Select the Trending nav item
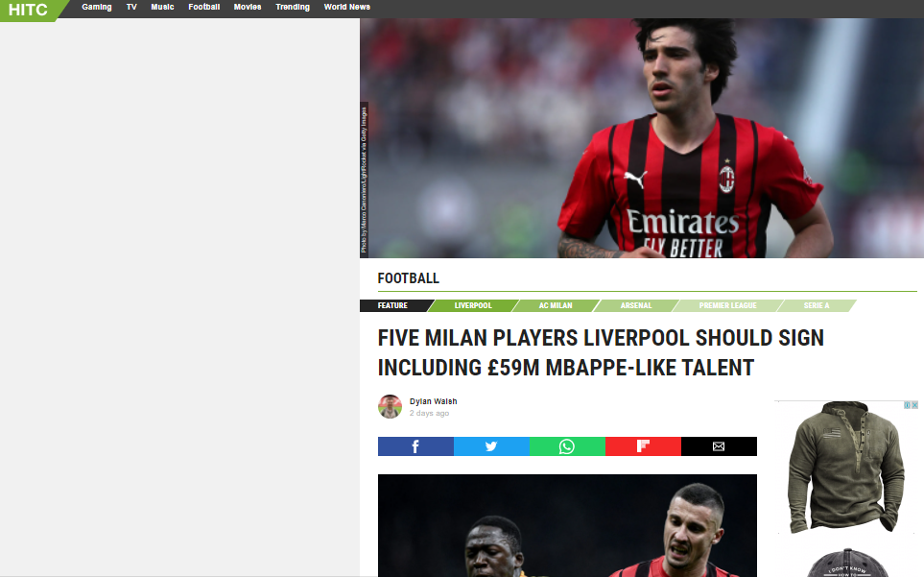Image resolution: width=924 pixels, height=577 pixels. tap(293, 7)
